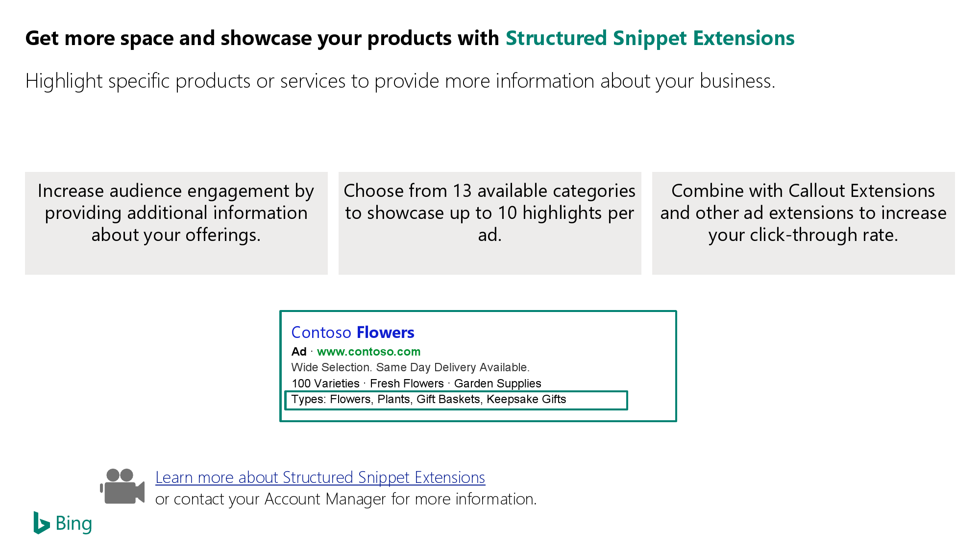Click the Garden Supplies callout text
The height and width of the screenshot is (551, 980).
[x=498, y=383]
